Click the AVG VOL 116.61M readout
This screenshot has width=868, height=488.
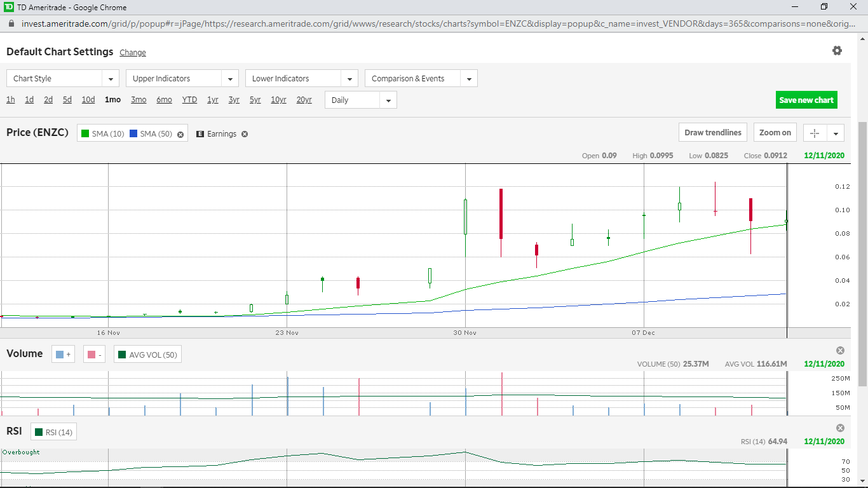(756, 364)
